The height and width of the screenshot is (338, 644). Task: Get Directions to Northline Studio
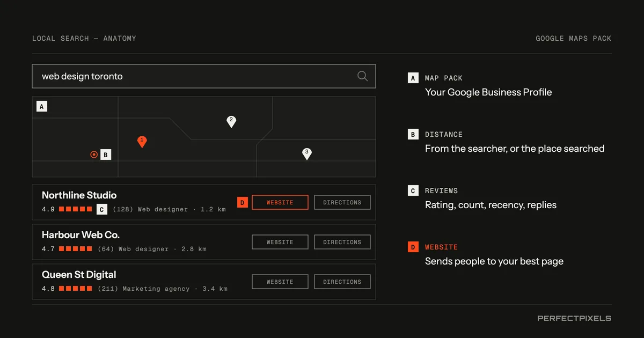pyautogui.click(x=342, y=202)
